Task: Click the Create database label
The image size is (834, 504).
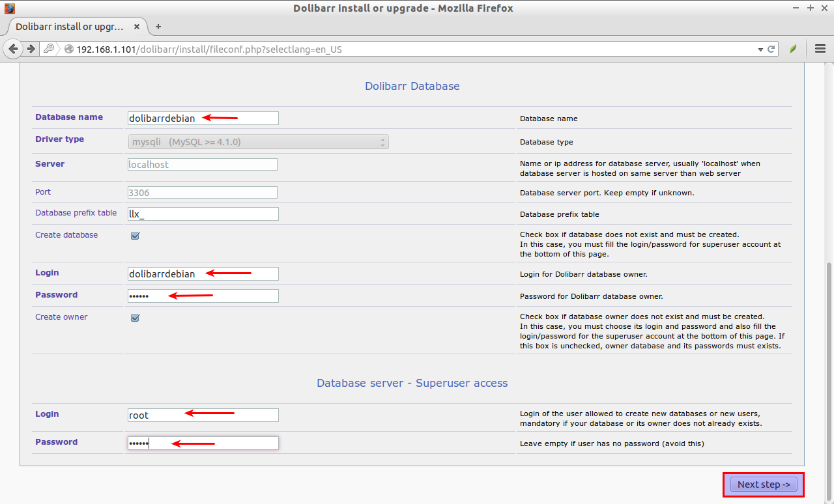Action: tap(66, 235)
